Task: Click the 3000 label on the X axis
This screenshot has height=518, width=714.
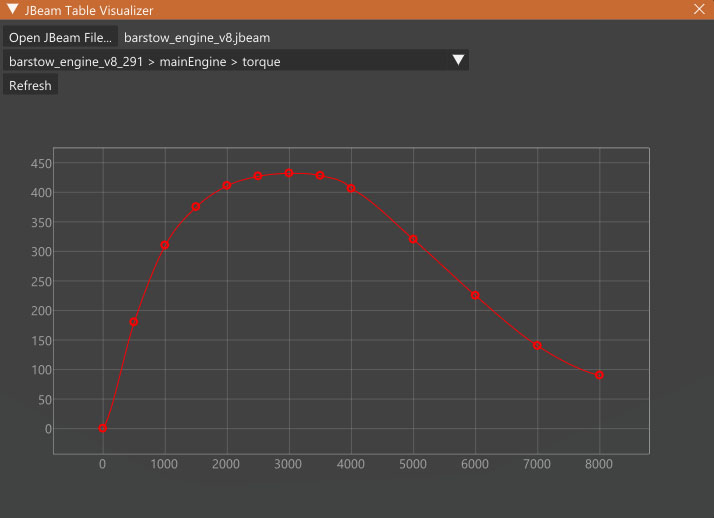Action: pos(288,464)
